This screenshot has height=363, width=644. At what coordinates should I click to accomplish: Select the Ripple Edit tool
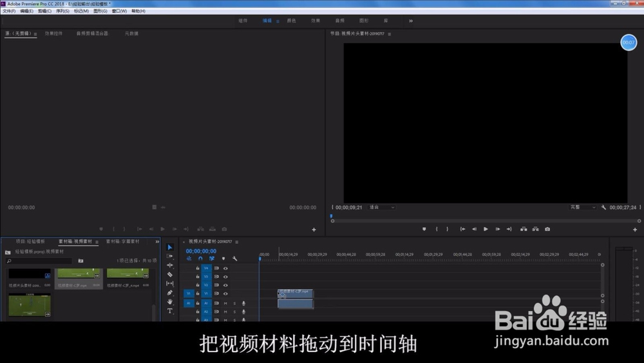tap(169, 265)
